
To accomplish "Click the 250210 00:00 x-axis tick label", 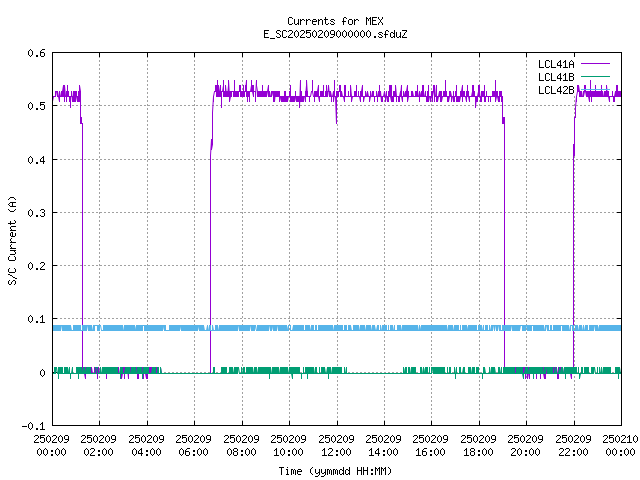I will point(620,445).
